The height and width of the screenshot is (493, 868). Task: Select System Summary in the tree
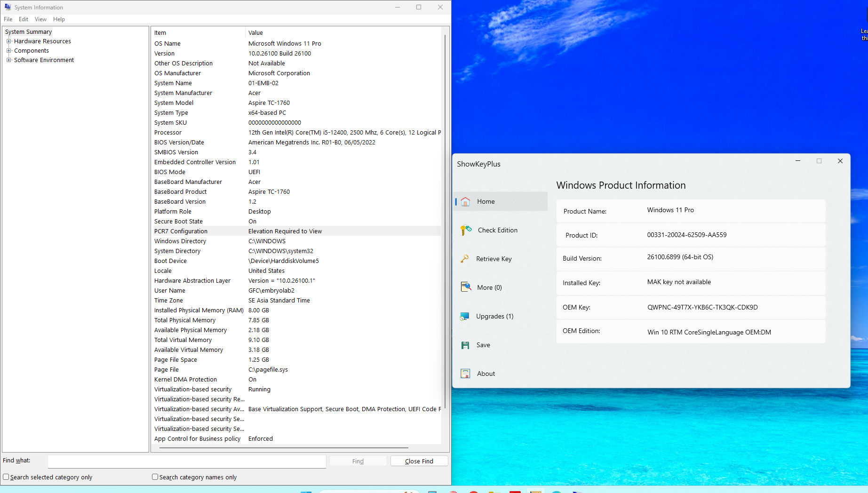[x=28, y=32]
